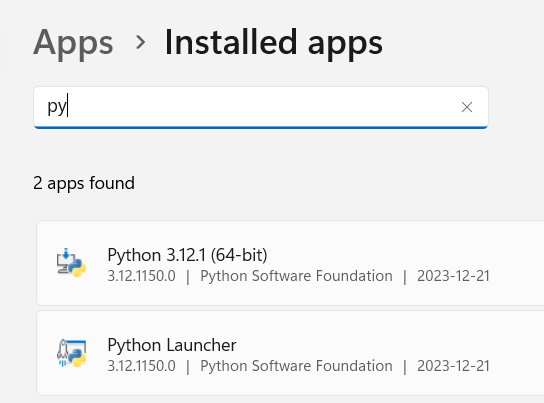Viewport: 544px width, 403px height.
Task: Click Python 3.12.1 version number 3.12.1150.0
Action: (x=142, y=276)
